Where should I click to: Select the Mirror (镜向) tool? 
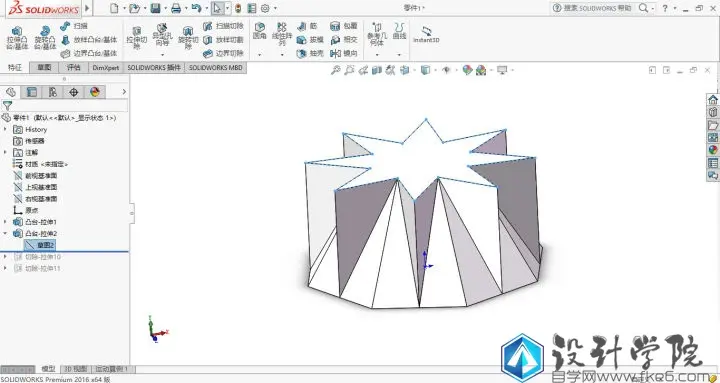[x=344, y=54]
